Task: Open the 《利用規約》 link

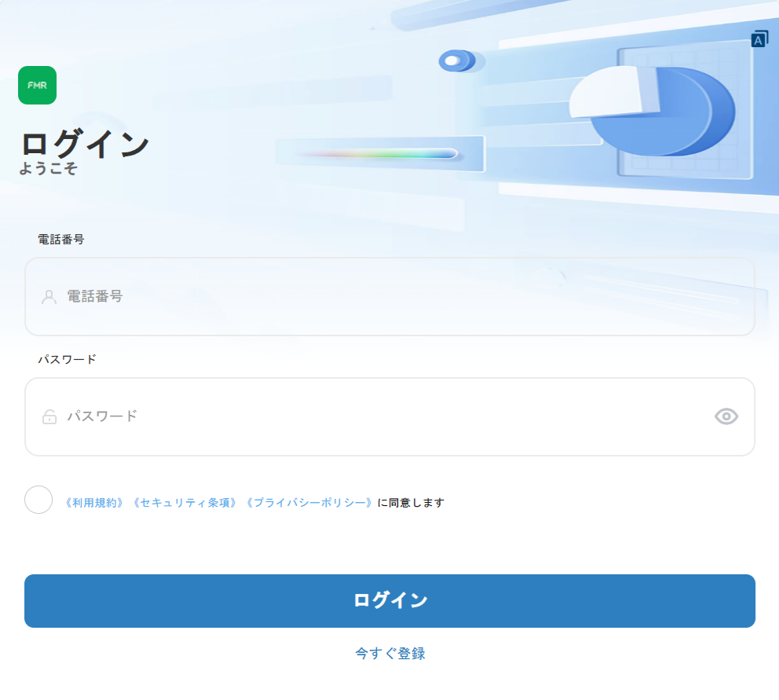Action: click(x=95, y=503)
